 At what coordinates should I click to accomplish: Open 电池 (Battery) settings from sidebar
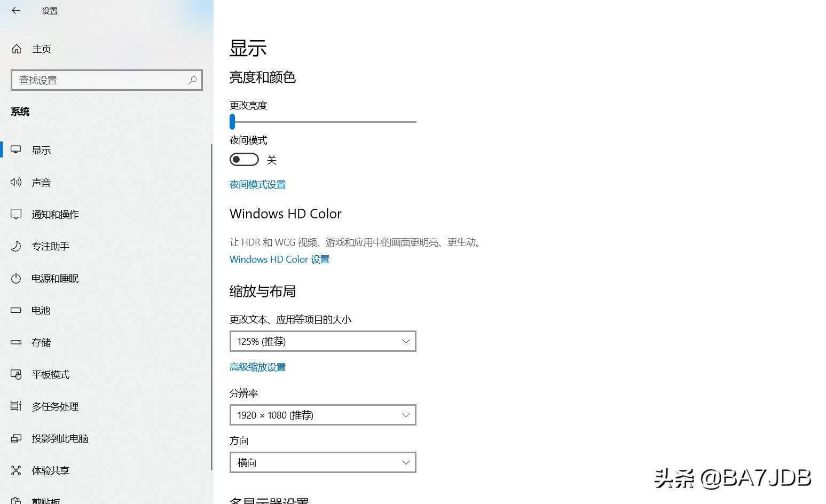pos(41,310)
